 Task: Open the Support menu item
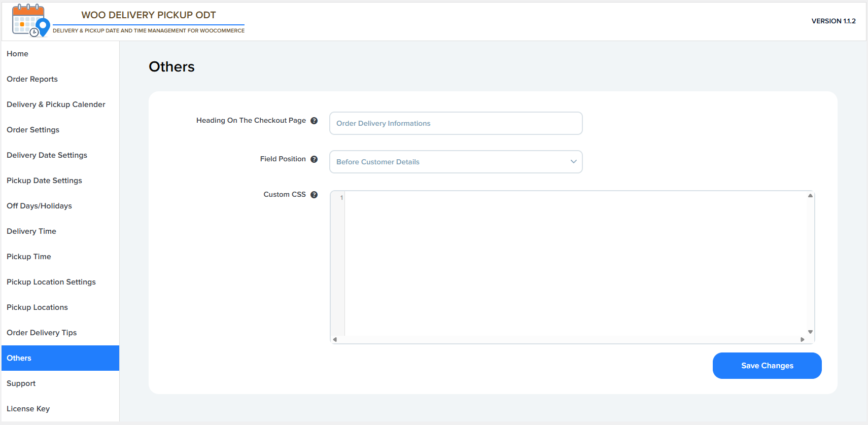21,383
